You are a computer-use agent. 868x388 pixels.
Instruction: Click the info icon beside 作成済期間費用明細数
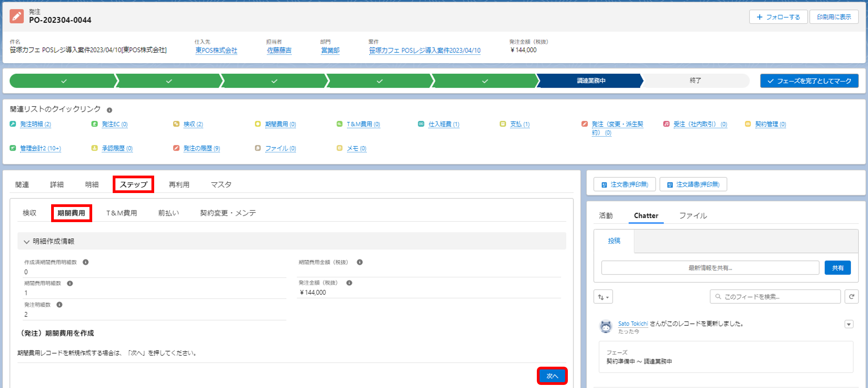[86, 262]
